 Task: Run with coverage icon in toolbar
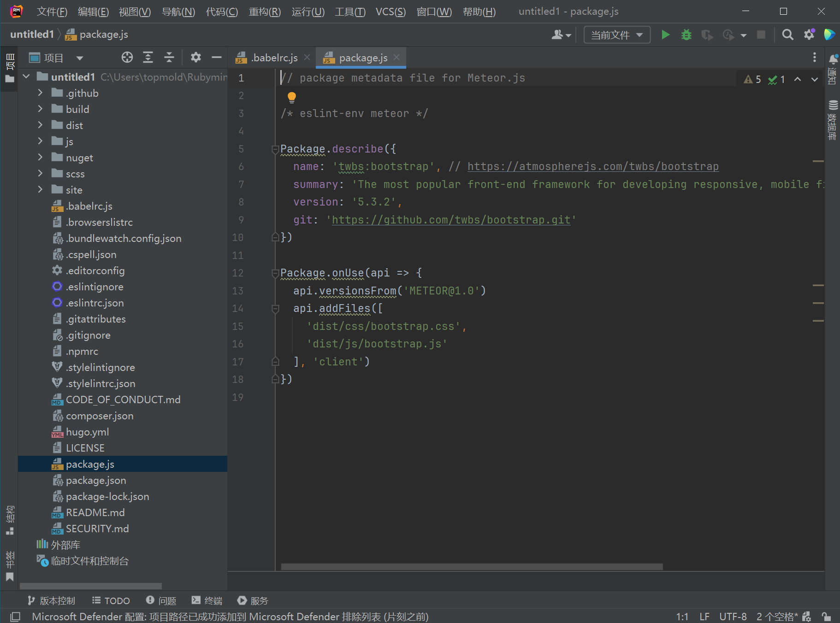tap(707, 35)
